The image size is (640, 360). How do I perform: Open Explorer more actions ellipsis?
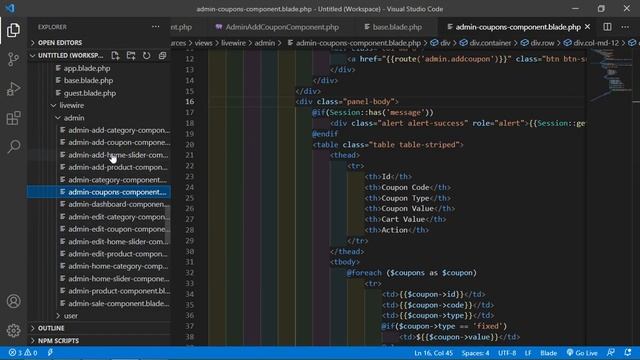coord(156,27)
